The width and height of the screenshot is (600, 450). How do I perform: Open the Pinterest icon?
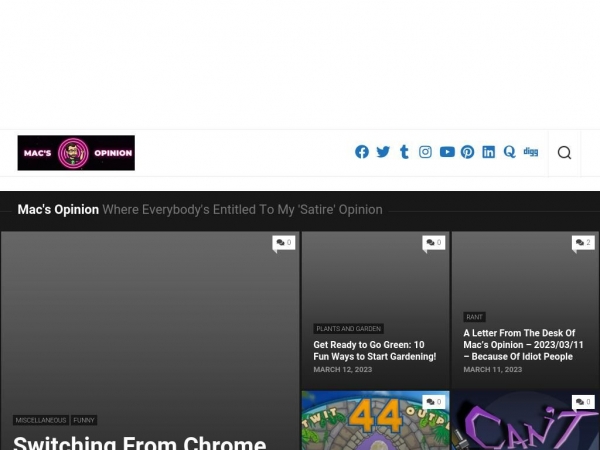point(467,152)
